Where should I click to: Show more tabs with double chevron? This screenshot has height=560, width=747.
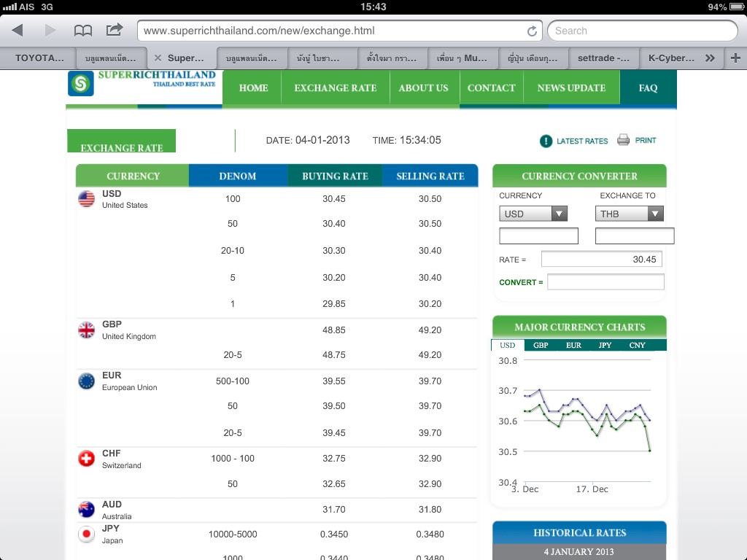pyautogui.click(x=710, y=58)
